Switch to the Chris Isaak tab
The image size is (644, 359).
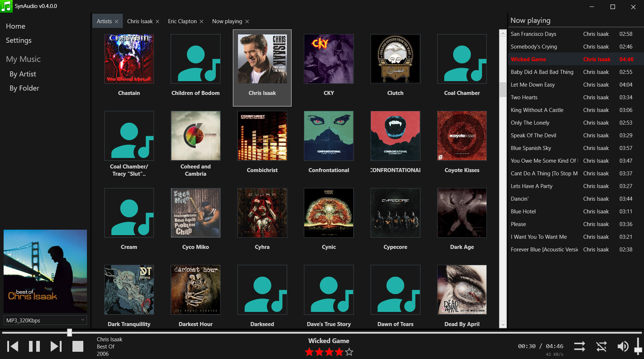click(140, 21)
